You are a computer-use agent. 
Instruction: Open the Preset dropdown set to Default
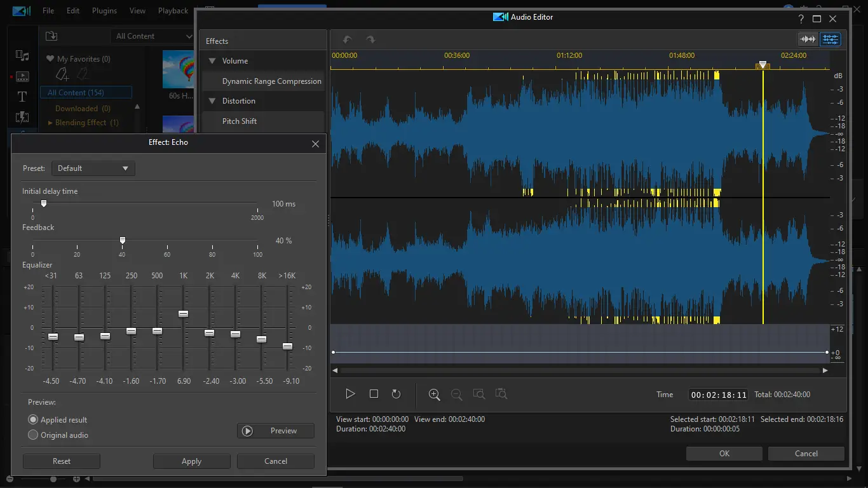(x=93, y=168)
